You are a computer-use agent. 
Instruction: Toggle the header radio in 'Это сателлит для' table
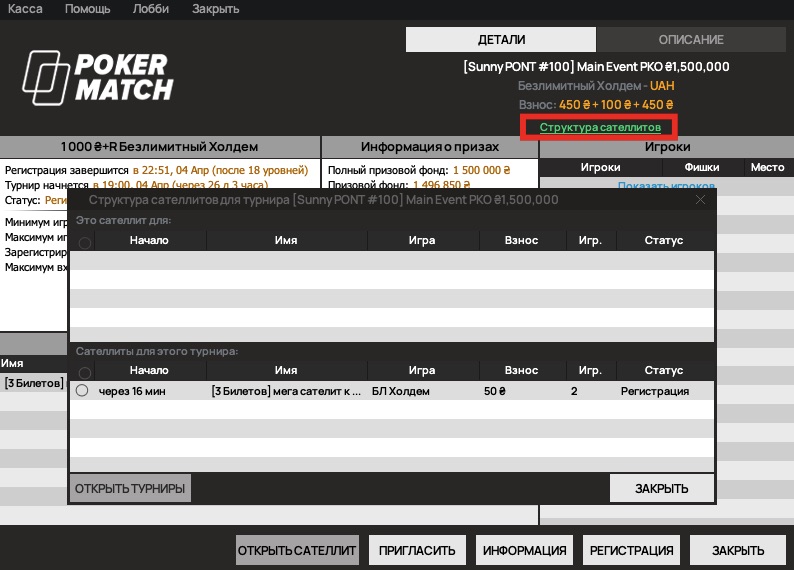click(85, 243)
